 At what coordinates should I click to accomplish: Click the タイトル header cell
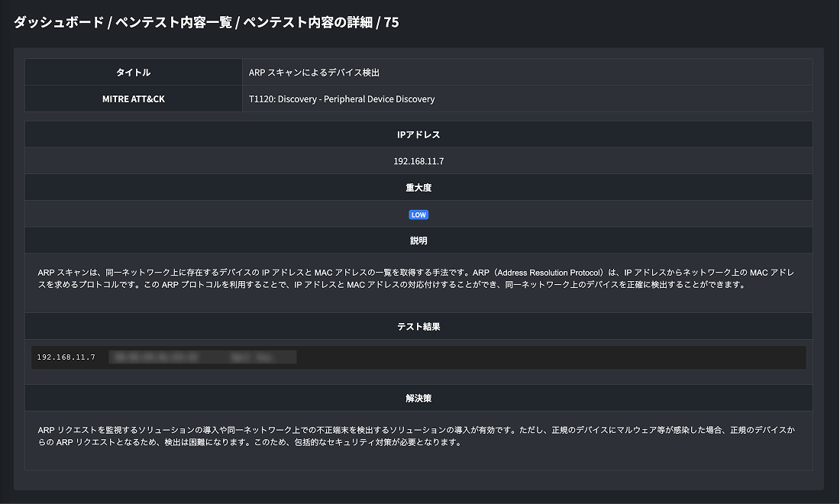pos(134,73)
